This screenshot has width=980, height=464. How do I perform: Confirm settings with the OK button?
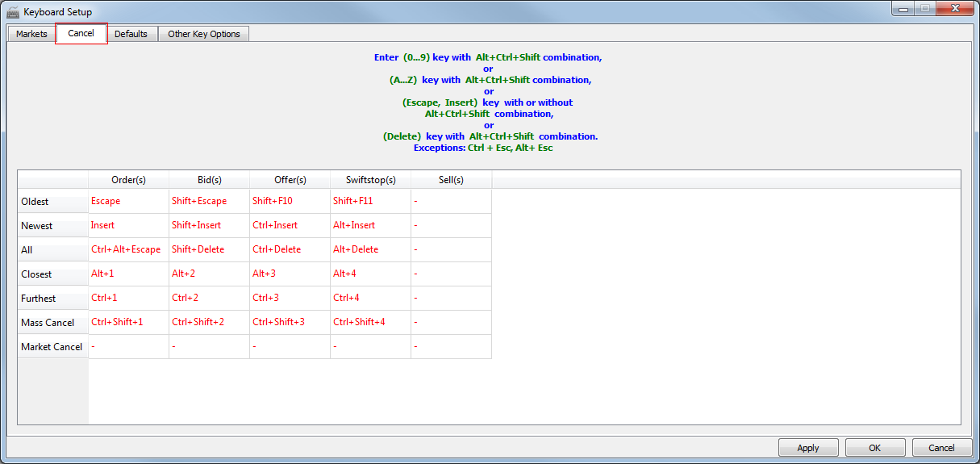point(874,448)
